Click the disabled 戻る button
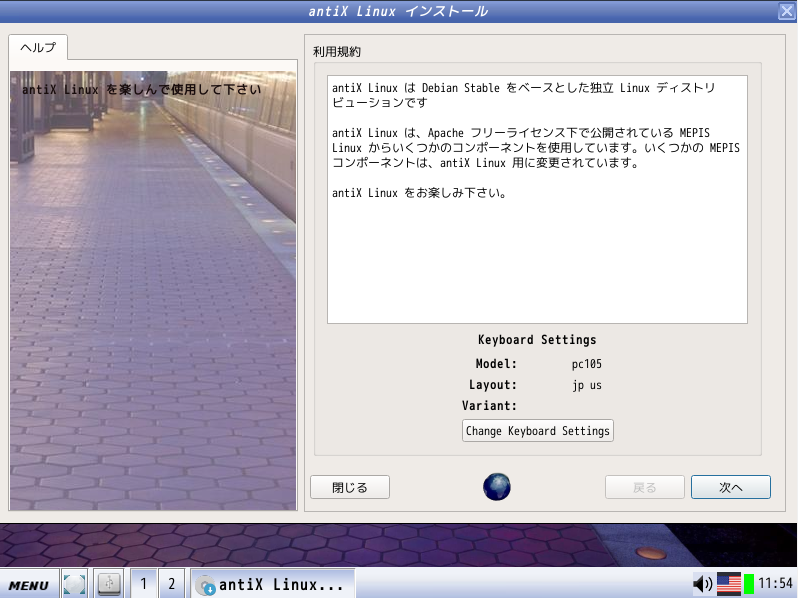The image size is (798, 598). [644, 488]
